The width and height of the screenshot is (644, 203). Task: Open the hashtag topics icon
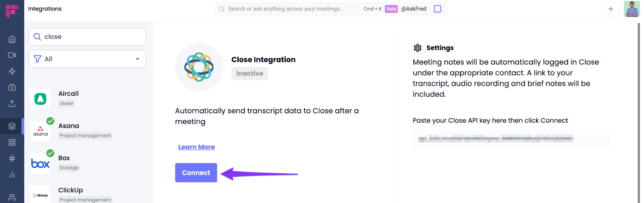click(x=12, y=158)
